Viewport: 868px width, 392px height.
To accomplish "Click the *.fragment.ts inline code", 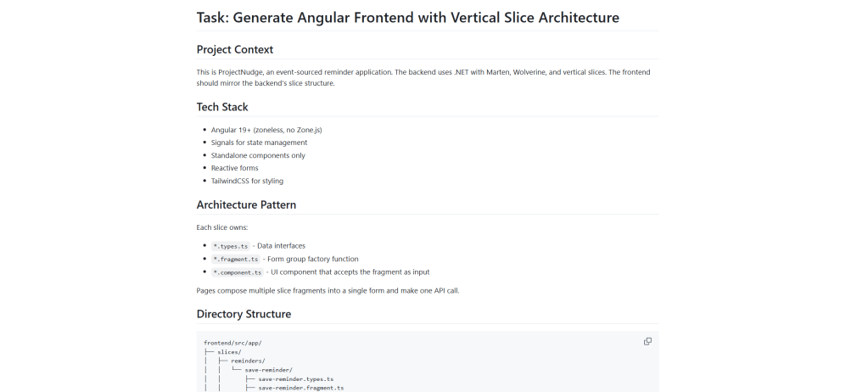I will point(235,259).
